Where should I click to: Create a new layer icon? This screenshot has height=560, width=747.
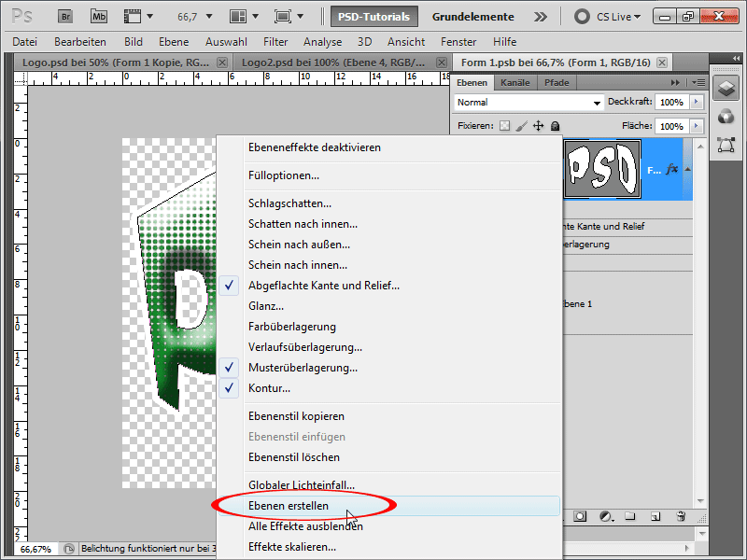(655, 516)
